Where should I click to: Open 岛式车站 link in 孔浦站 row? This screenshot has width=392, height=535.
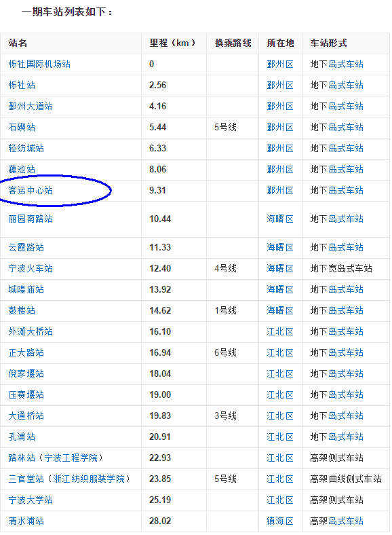pyautogui.click(x=346, y=437)
